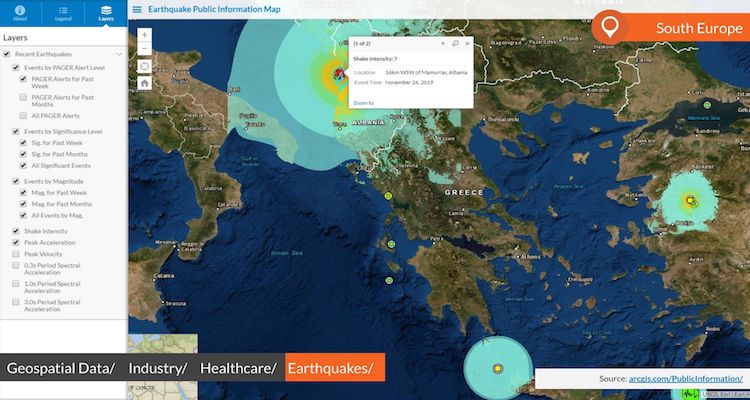The image size is (750, 400).
Task: Click the yellow earthquake marker in western Turkey
Action: (690, 200)
